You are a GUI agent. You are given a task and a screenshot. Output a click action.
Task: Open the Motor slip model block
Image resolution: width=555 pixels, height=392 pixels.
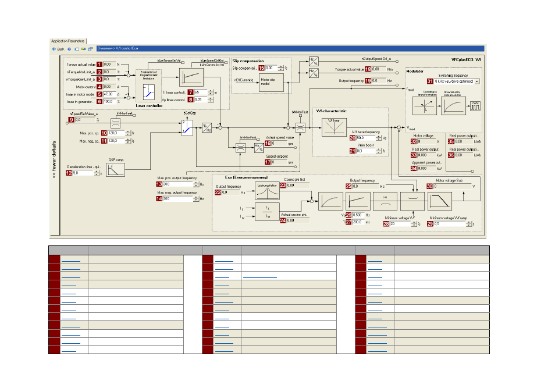(271, 83)
